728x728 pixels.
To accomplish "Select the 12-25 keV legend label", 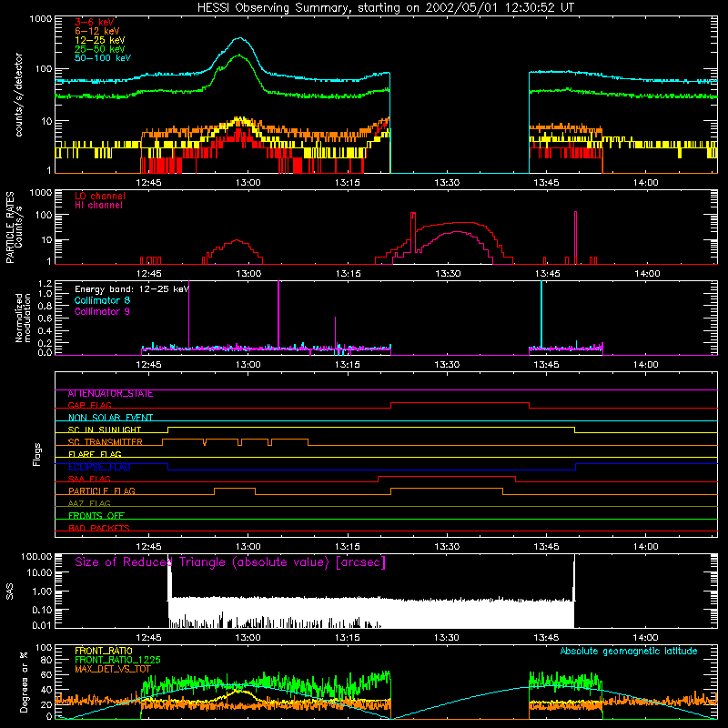I will (x=100, y=40).
